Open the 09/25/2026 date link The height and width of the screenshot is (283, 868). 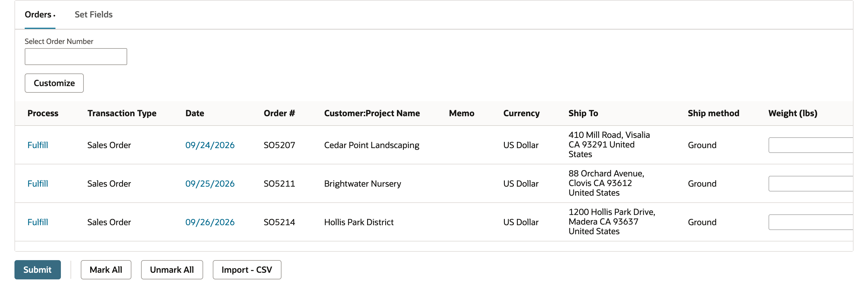click(x=210, y=184)
